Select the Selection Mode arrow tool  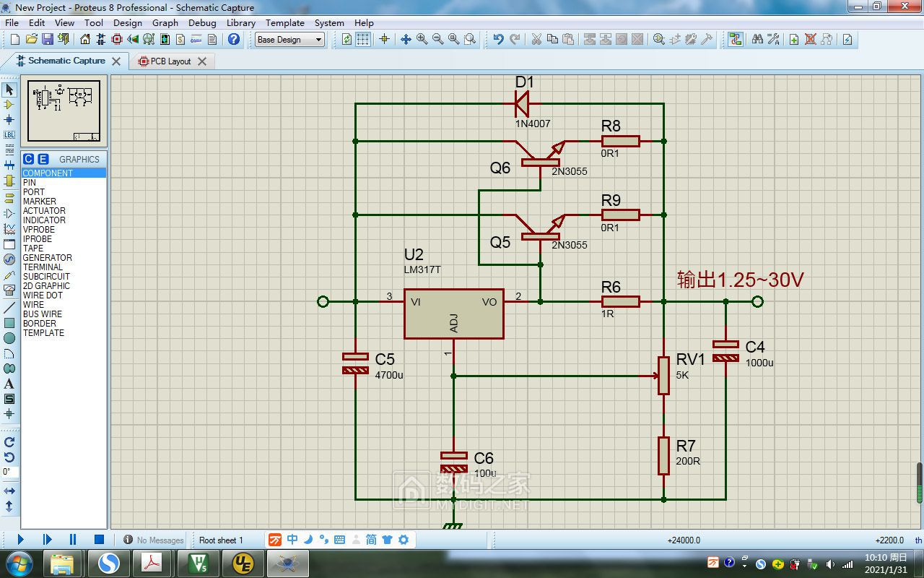click(9, 90)
